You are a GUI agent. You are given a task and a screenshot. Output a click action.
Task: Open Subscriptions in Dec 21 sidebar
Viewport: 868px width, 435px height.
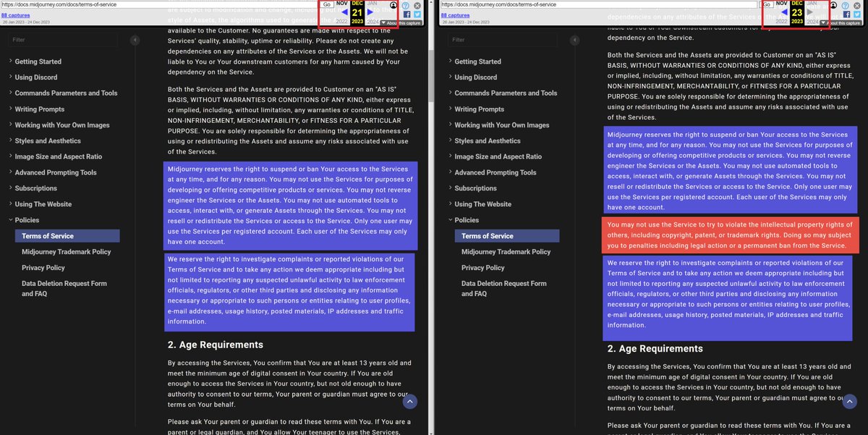(36, 189)
